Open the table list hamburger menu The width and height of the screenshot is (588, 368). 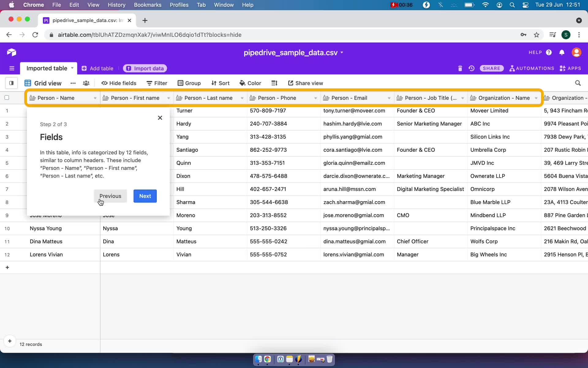tap(12, 68)
